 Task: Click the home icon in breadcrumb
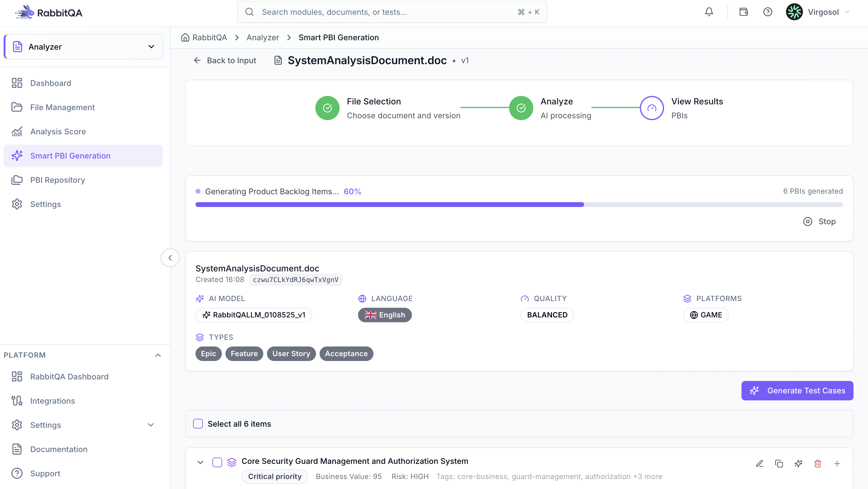point(185,38)
